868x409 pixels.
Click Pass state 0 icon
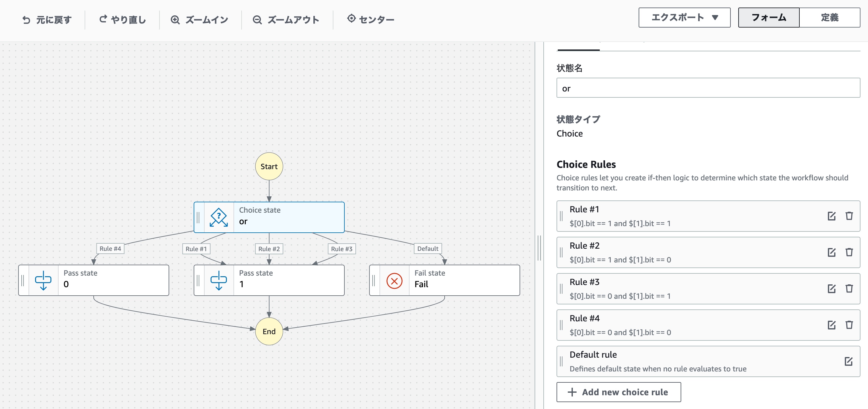coord(43,280)
